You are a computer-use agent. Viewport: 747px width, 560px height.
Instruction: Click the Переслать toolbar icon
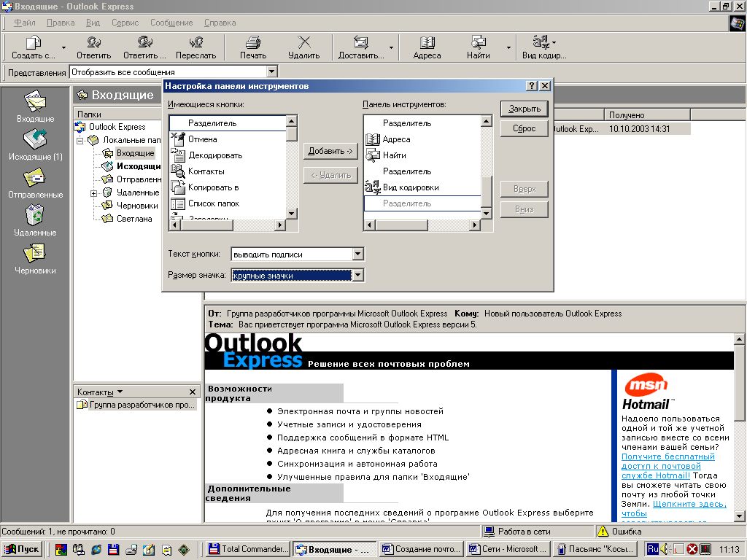coord(196,42)
